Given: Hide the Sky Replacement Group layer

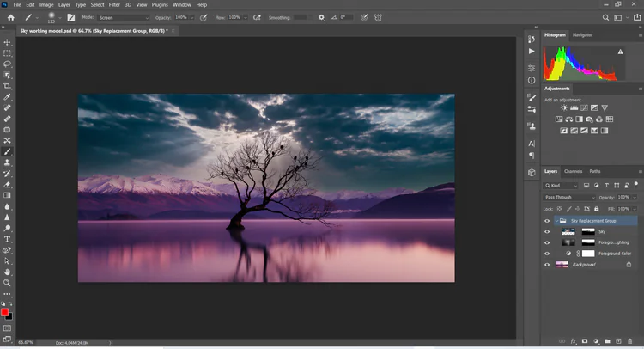Looking at the screenshot, I should tap(547, 221).
